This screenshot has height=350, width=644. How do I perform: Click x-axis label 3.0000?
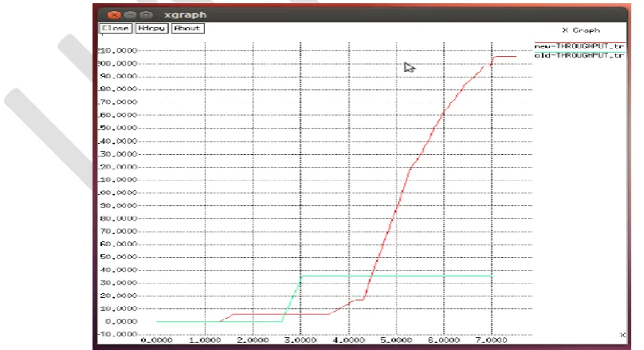(300, 340)
